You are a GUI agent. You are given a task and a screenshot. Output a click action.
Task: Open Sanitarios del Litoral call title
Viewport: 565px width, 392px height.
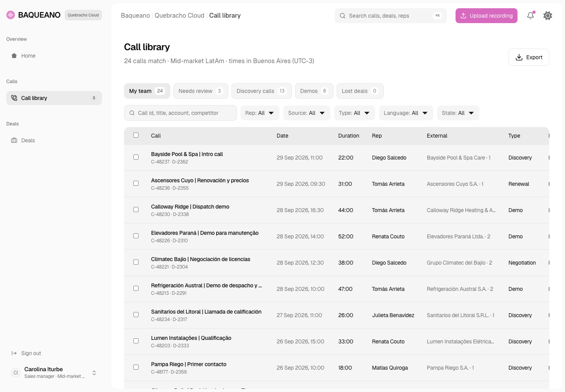pyautogui.click(x=206, y=312)
